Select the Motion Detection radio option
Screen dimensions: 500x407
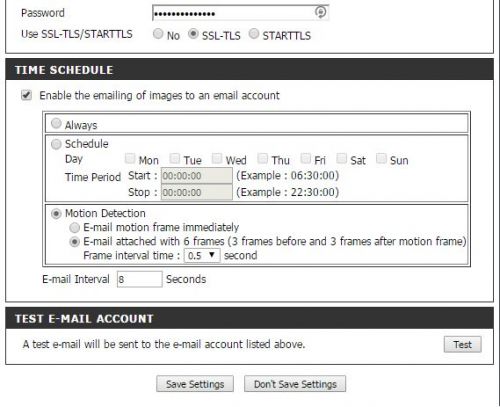[x=56, y=214]
